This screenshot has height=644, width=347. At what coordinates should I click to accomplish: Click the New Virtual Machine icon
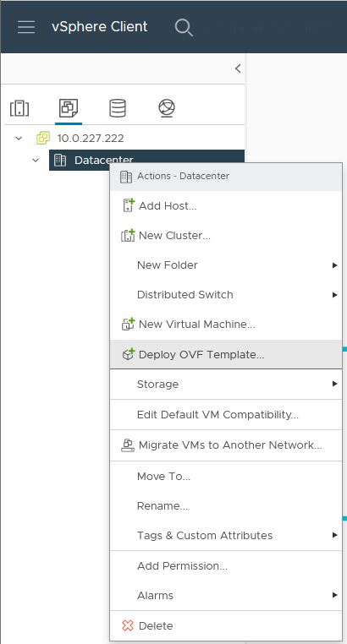click(128, 324)
